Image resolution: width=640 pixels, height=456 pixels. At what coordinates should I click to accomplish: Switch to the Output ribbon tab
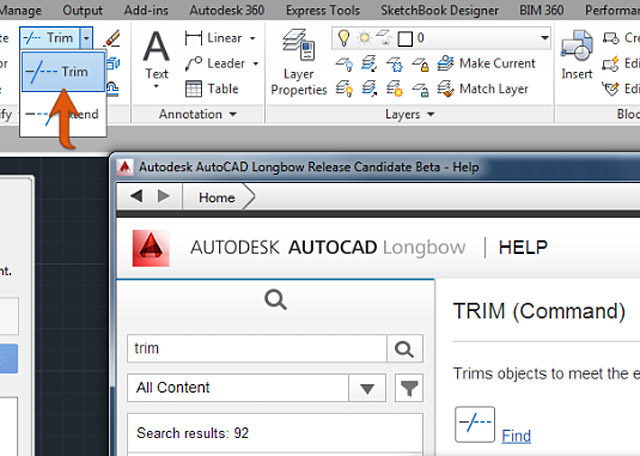82,10
